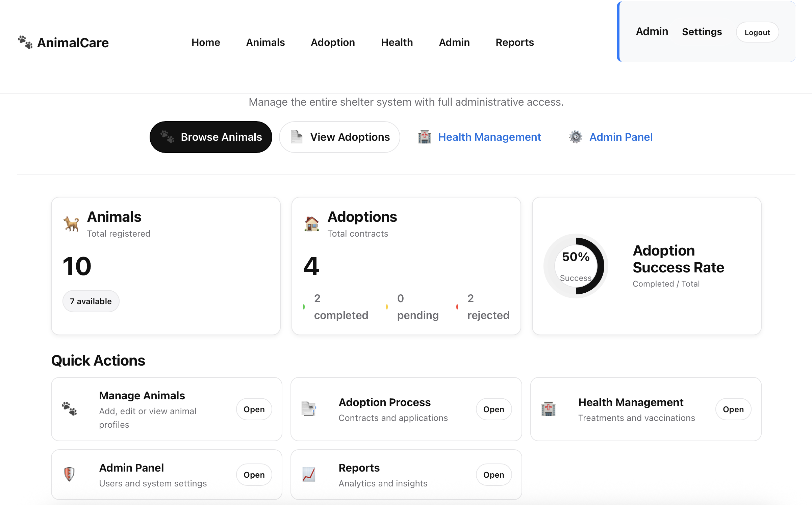Click the 50% Adoption Success Rate ring
812x505 pixels.
click(x=576, y=266)
